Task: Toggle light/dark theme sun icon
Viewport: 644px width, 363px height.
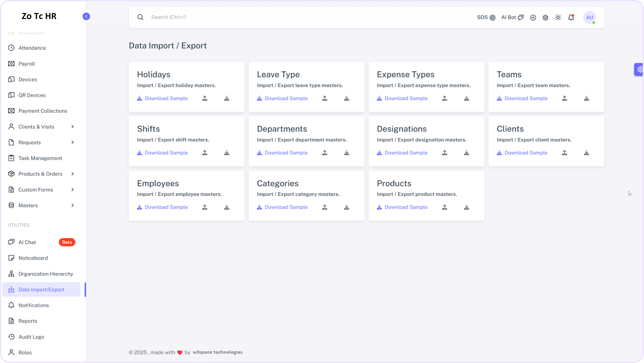Action: tap(558, 17)
